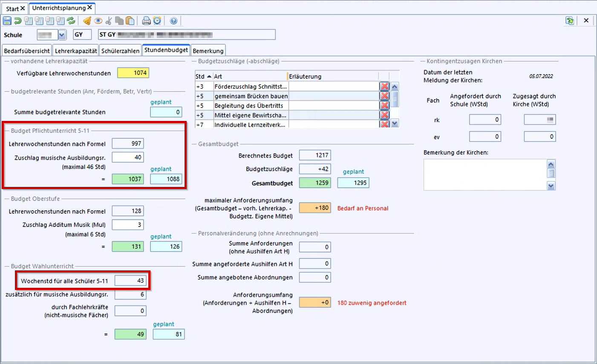
Task: Open the Bemerkung tab
Action: pos(208,51)
